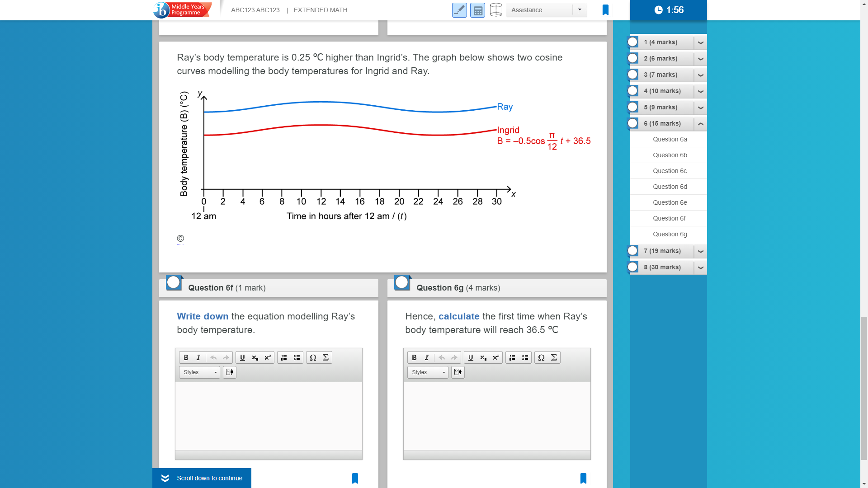Toggle completion circle for question 3
This screenshot has height=488, width=868.
pos(633,75)
